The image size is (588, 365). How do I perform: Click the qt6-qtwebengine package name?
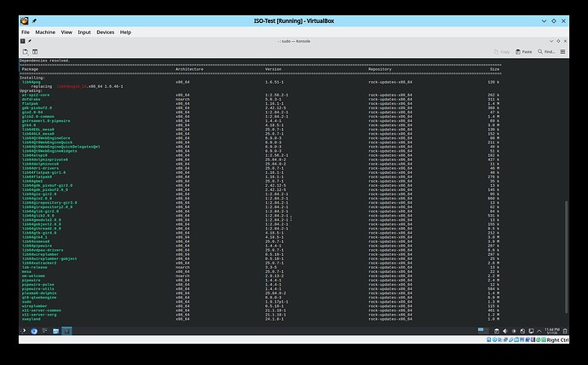[x=39, y=298]
